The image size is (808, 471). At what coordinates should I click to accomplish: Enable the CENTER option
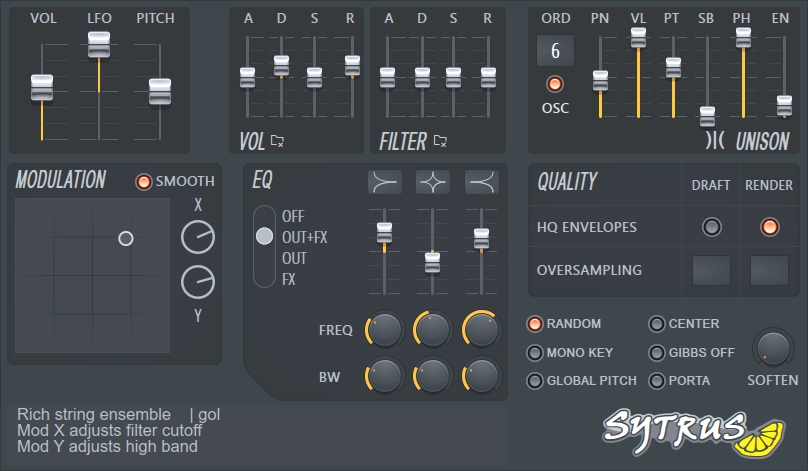[x=657, y=324]
